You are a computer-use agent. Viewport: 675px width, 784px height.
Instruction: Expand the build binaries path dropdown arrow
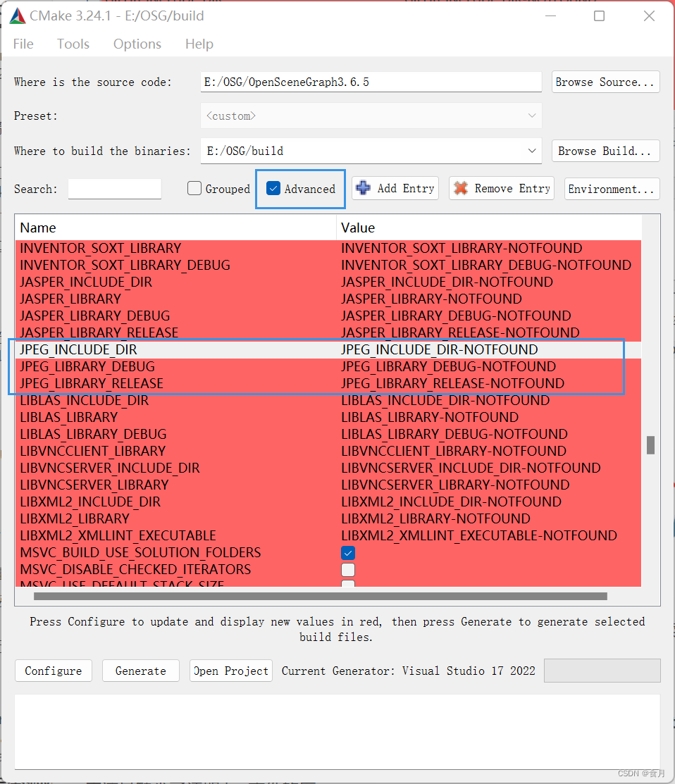531,151
